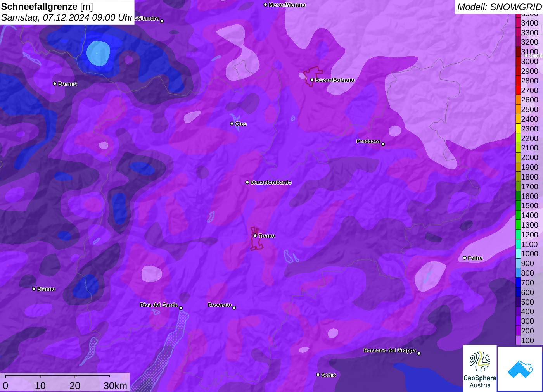Click the Bormio city marker dot

pyautogui.click(x=55, y=83)
